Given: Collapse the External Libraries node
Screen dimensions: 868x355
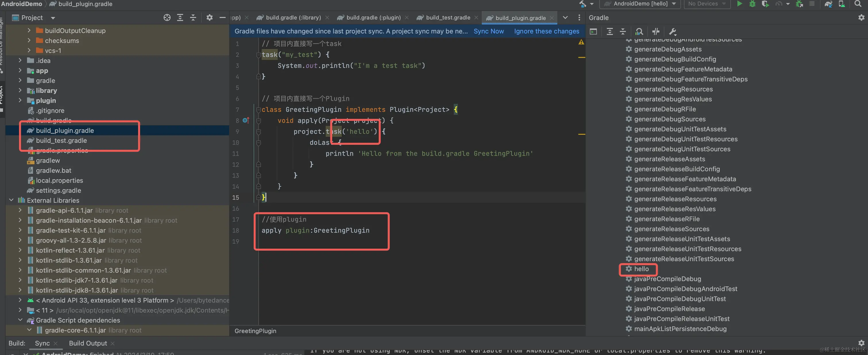Looking at the screenshot, I should point(11,200).
